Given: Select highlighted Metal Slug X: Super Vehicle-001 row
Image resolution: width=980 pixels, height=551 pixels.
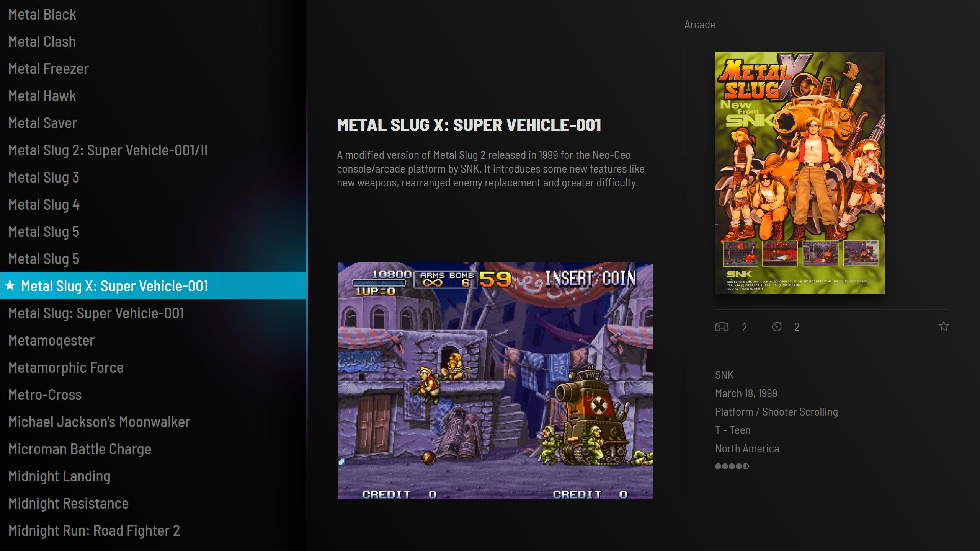Looking at the screenshot, I should tap(153, 286).
